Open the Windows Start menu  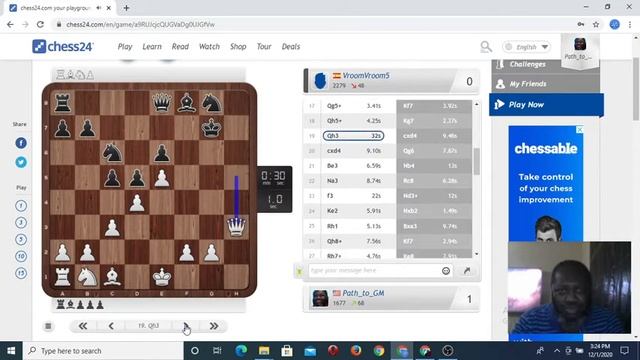pos(11,351)
